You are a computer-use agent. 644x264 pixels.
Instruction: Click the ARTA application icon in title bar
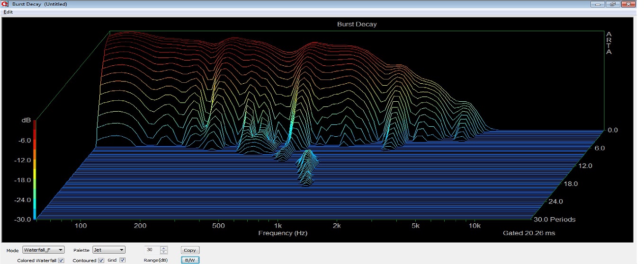coord(5,4)
